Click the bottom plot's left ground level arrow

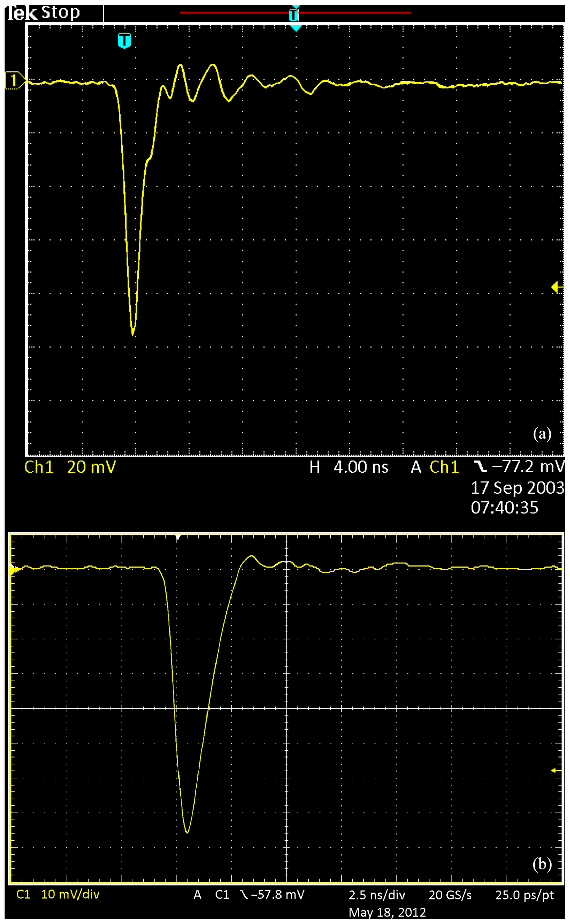14,569
